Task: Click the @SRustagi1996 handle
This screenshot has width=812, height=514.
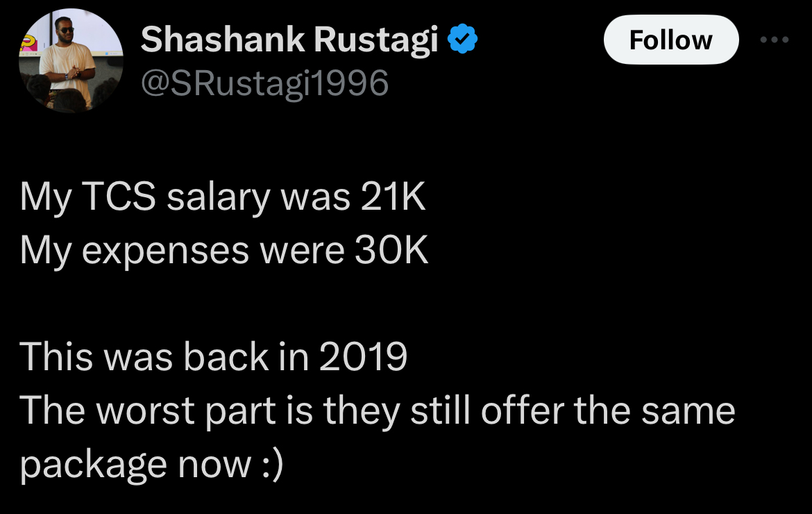Action: (x=264, y=84)
